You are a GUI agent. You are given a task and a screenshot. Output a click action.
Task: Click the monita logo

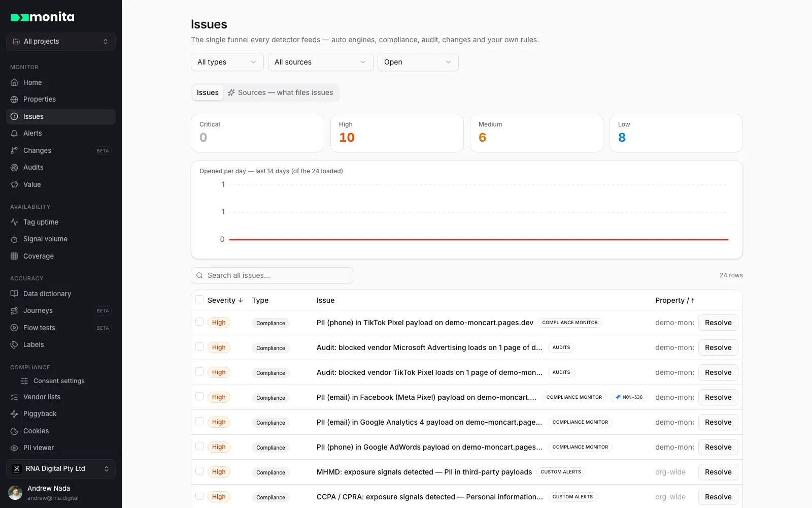click(x=43, y=17)
